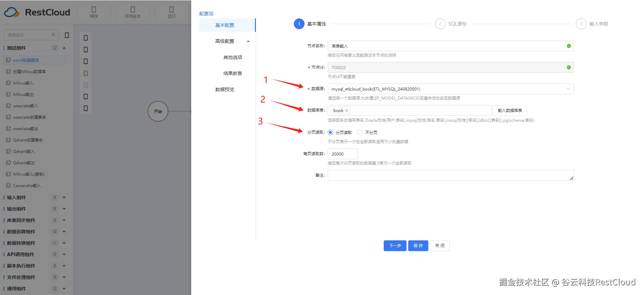Click the component search input field
The width and height of the screenshot is (644, 295).
tap(32, 35)
